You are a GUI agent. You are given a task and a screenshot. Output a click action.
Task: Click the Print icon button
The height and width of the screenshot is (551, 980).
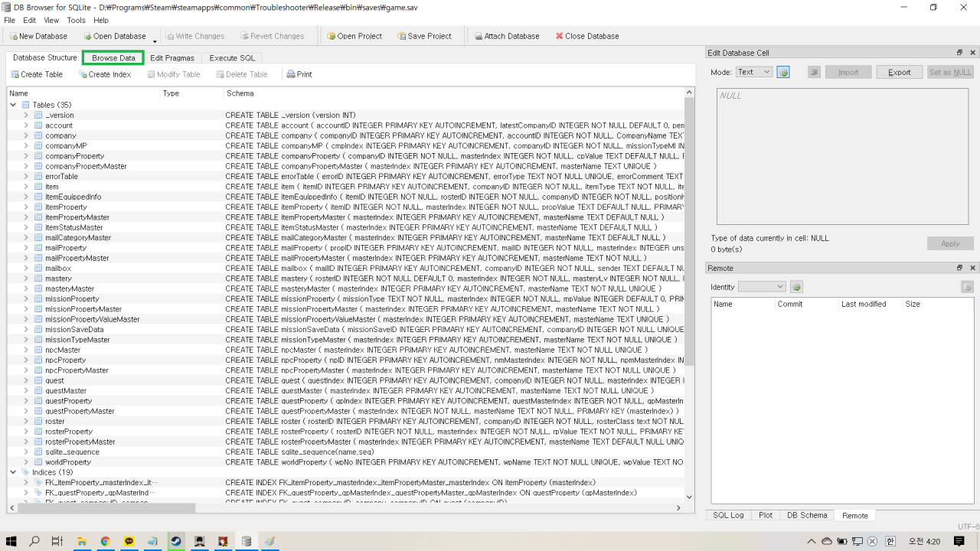299,74
